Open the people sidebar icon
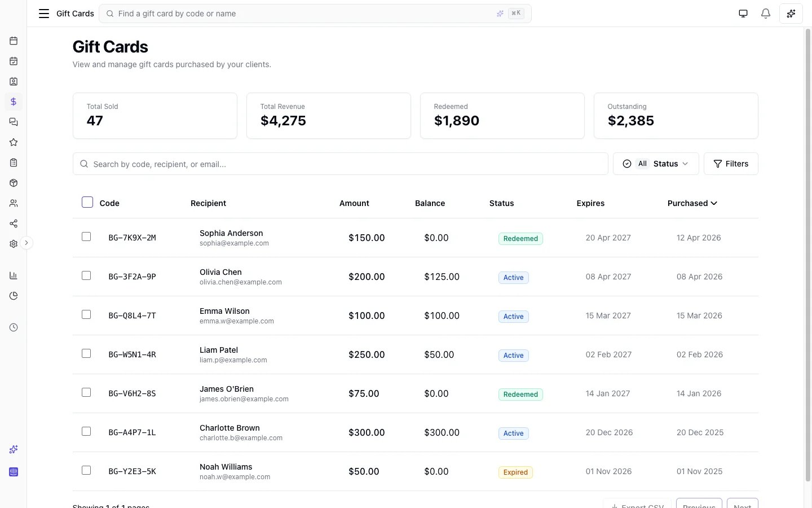This screenshot has width=812, height=508. click(x=14, y=203)
